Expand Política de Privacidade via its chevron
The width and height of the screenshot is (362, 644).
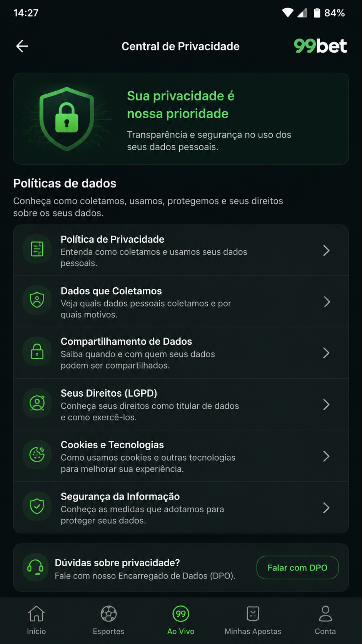[326, 251]
